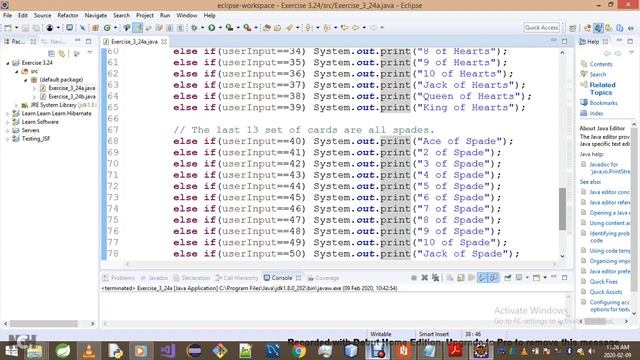Select the Java perspective icon
Image resolution: width=640 pixels, height=360 pixels.
[598, 28]
